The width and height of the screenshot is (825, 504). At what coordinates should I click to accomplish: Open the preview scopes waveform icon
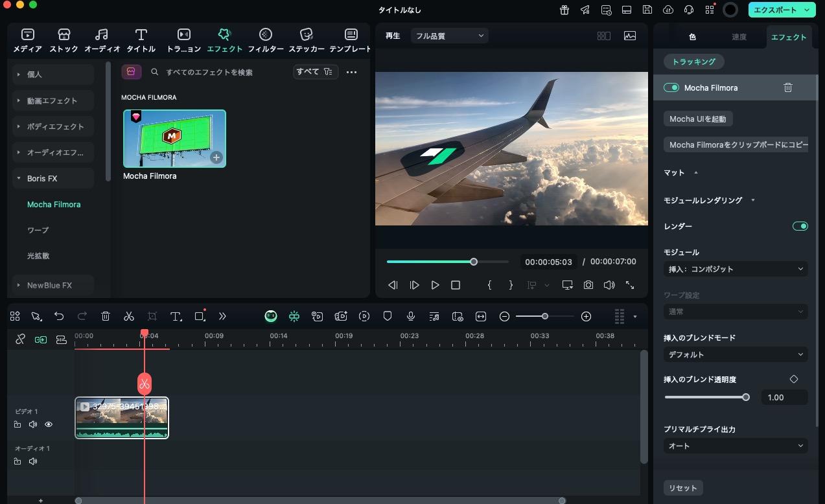coord(630,36)
